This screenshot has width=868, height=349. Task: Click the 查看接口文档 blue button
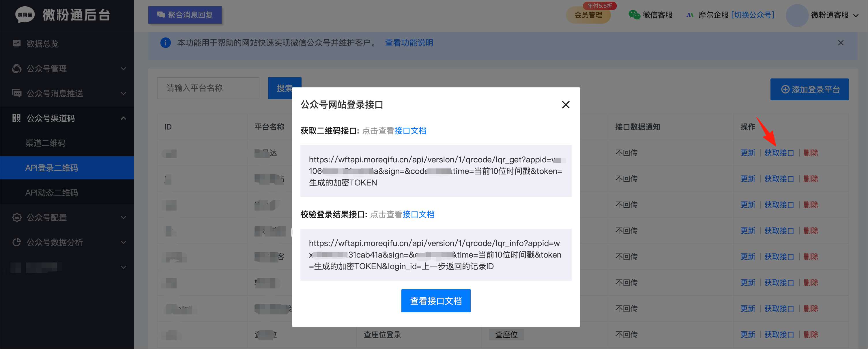435,301
